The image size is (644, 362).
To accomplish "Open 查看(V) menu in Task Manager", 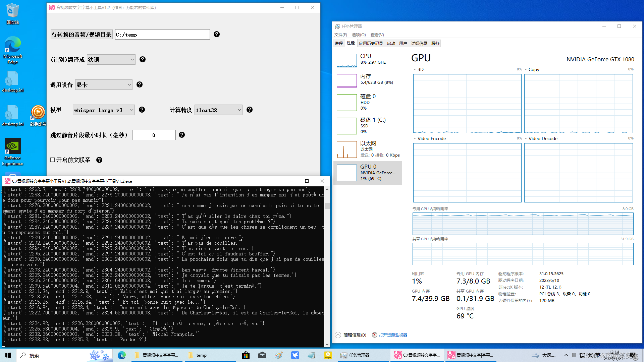I will click(x=377, y=35).
